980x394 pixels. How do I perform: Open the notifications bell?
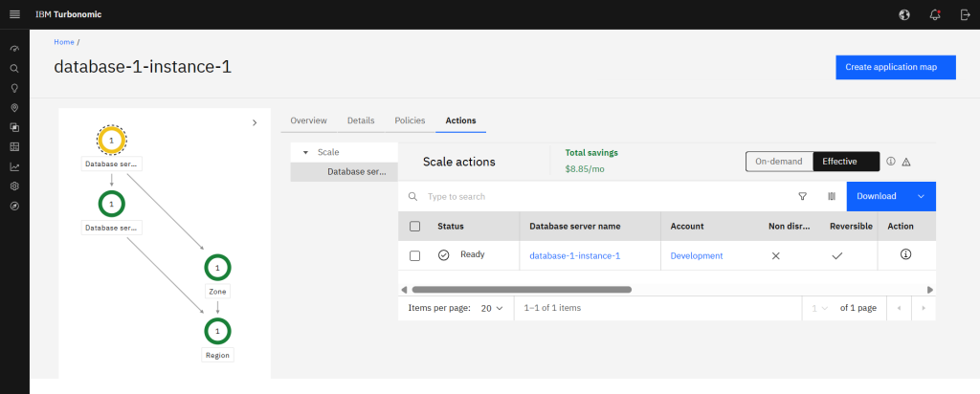point(935,15)
